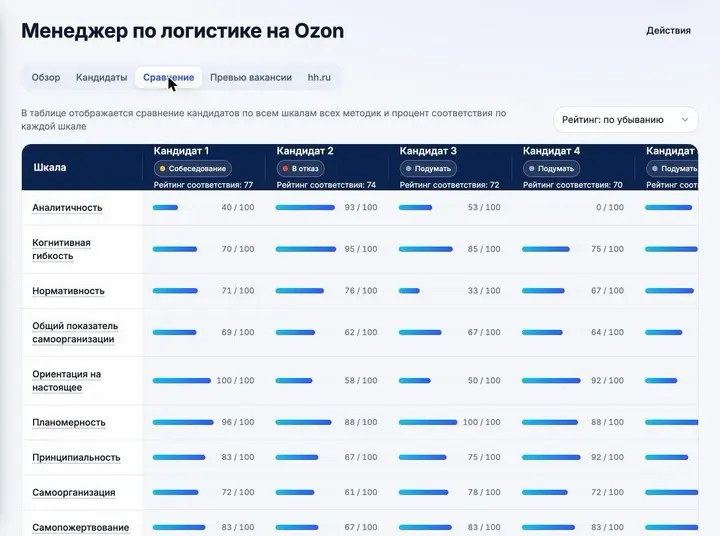This screenshot has height=536, width=720.
Task: Click the Нормативность scale name
Action: pos(68,291)
